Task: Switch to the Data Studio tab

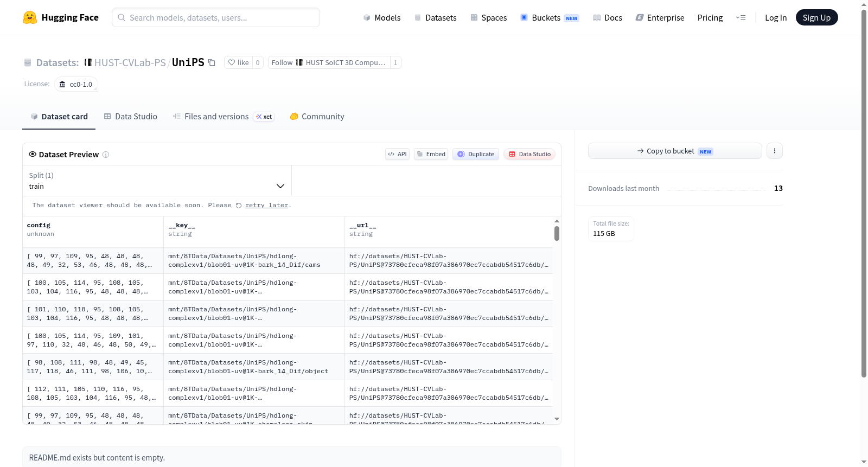Action: 131,117
